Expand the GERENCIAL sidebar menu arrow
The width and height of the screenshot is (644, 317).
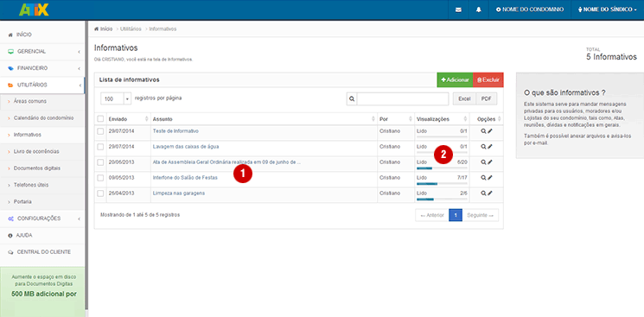[x=79, y=52]
